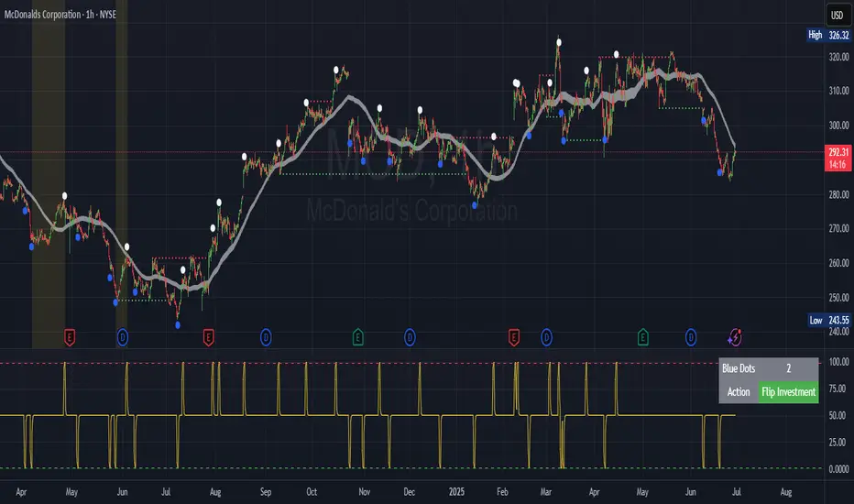Click the 25.00 indicator scale label
The image size is (854, 504).
click(x=838, y=442)
